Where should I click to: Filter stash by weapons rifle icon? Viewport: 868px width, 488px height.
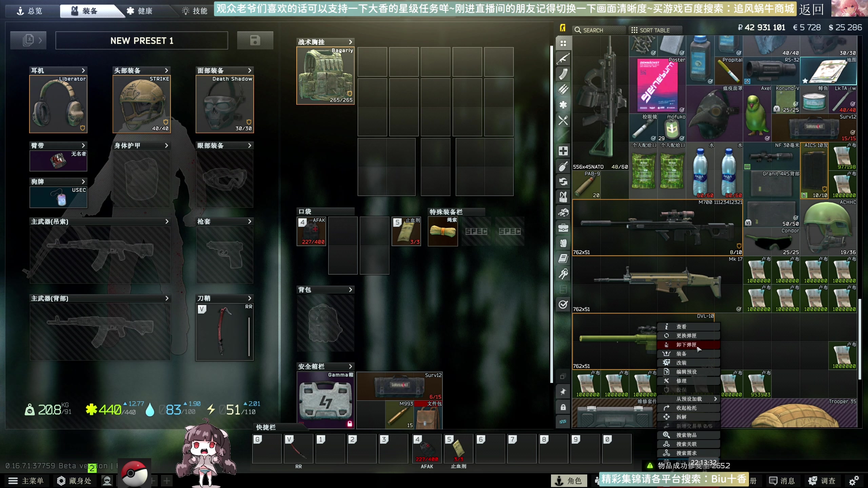click(563, 59)
